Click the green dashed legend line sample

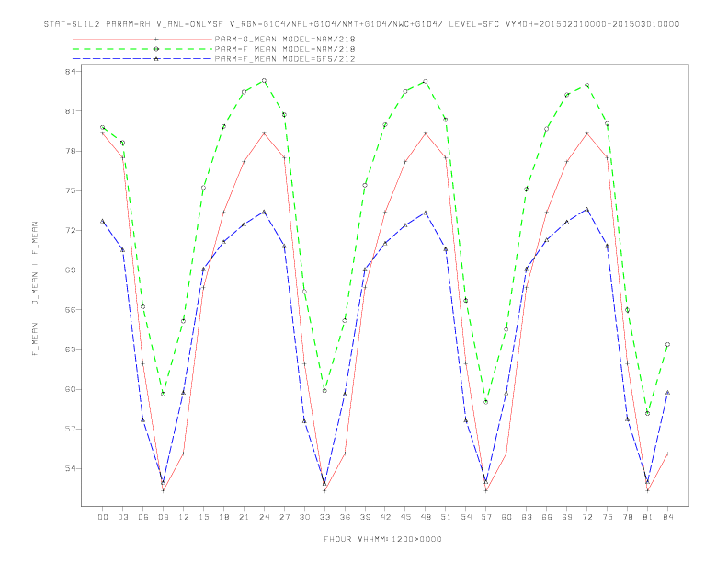tap(142, 49)
